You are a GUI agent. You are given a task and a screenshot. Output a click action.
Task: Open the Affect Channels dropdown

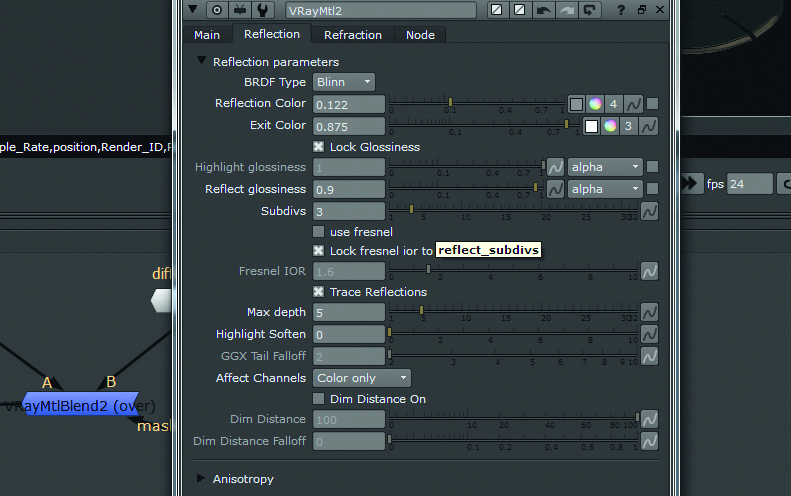point(362,378)
